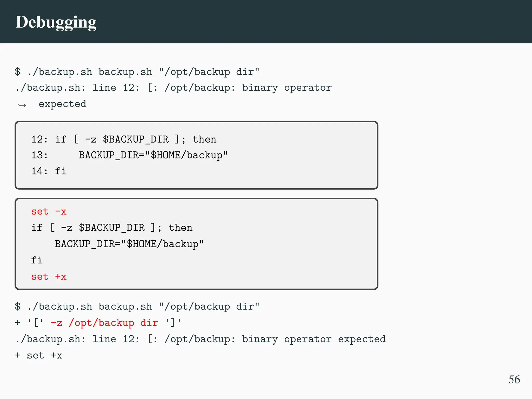The width and height of the screenshot is (532, 399).
Task: Click the 'fi' line in the second code box
Action: tap(36, 260)
